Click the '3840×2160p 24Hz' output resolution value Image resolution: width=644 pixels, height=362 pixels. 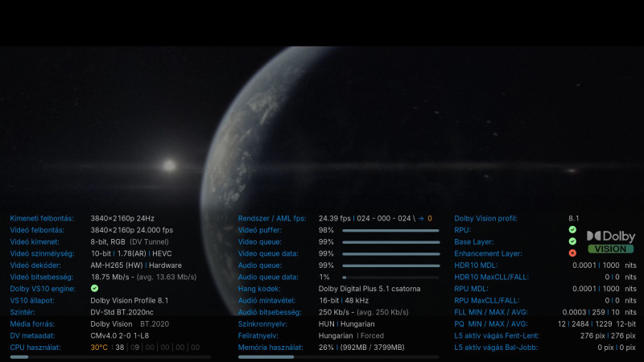(x=122, y=218)
